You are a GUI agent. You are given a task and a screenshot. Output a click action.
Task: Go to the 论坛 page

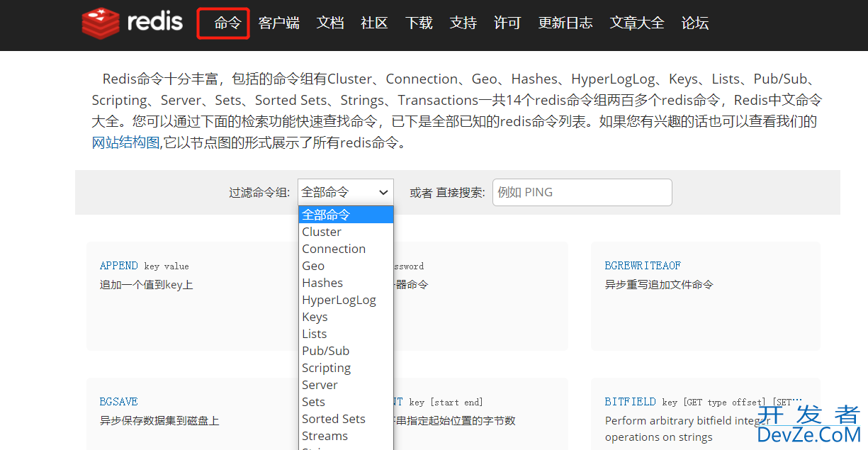pyautogui.click(x=695, y=23)
